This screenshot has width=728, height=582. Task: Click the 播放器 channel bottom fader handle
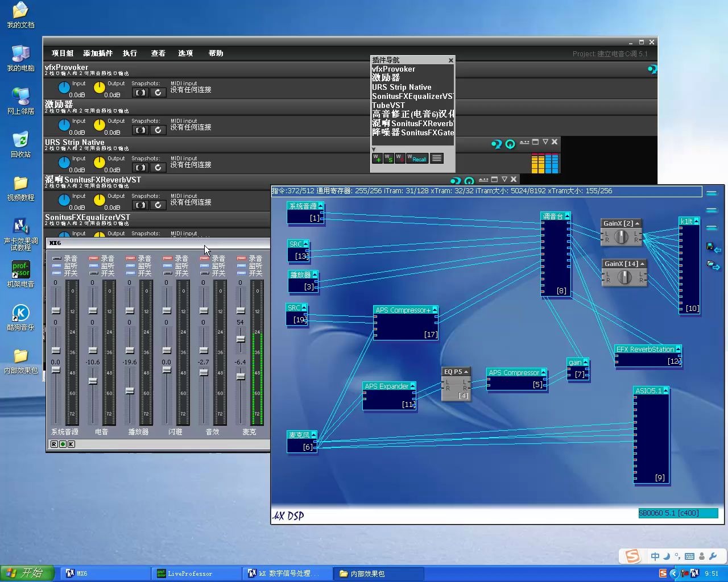point(130,391)
